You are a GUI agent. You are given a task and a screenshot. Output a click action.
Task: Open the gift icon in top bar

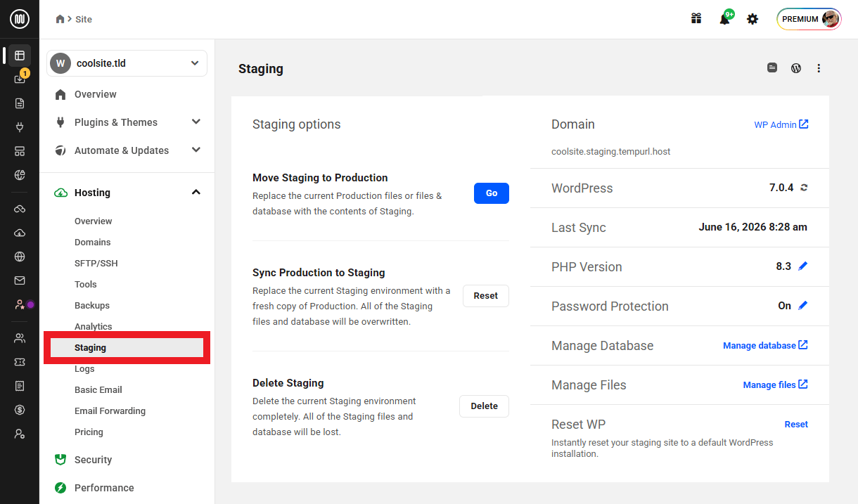pos(696,19)
